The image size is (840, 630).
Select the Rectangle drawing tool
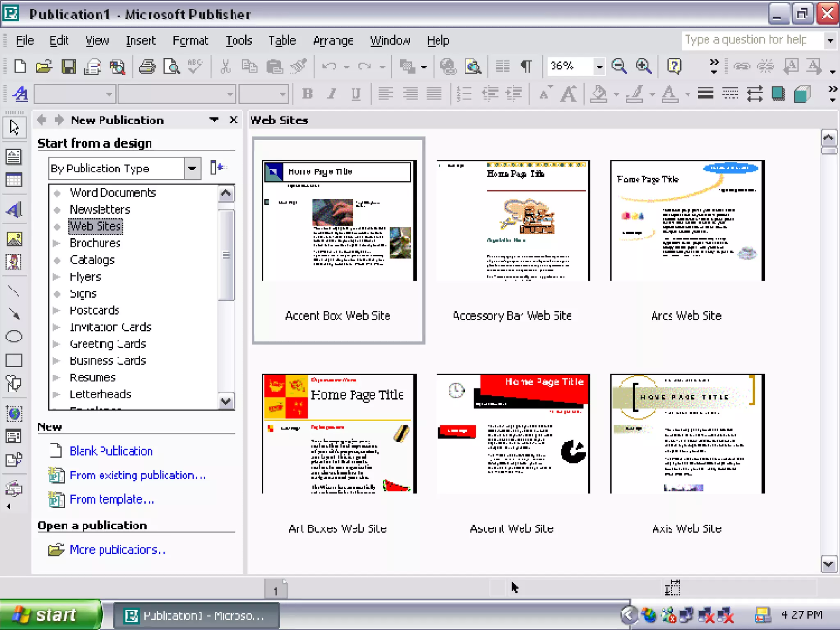[x=14, y=361]
